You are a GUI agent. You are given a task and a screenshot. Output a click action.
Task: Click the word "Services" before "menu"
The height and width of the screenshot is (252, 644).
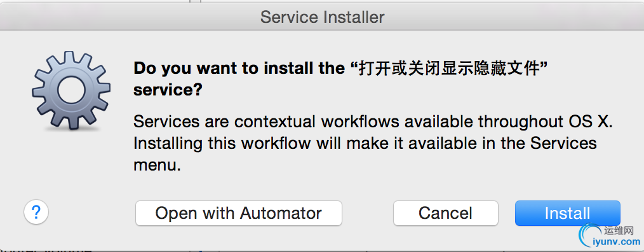click(564, 143)
